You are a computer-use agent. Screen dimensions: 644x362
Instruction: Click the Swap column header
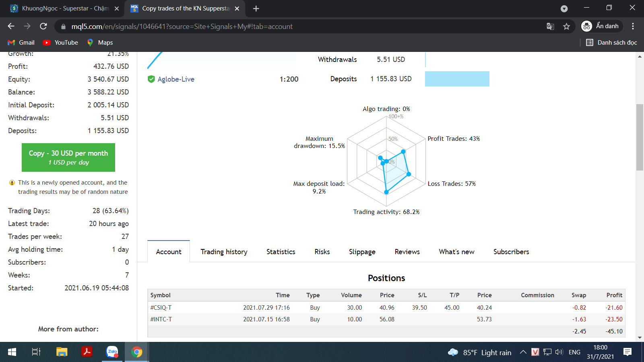(579, 295)
